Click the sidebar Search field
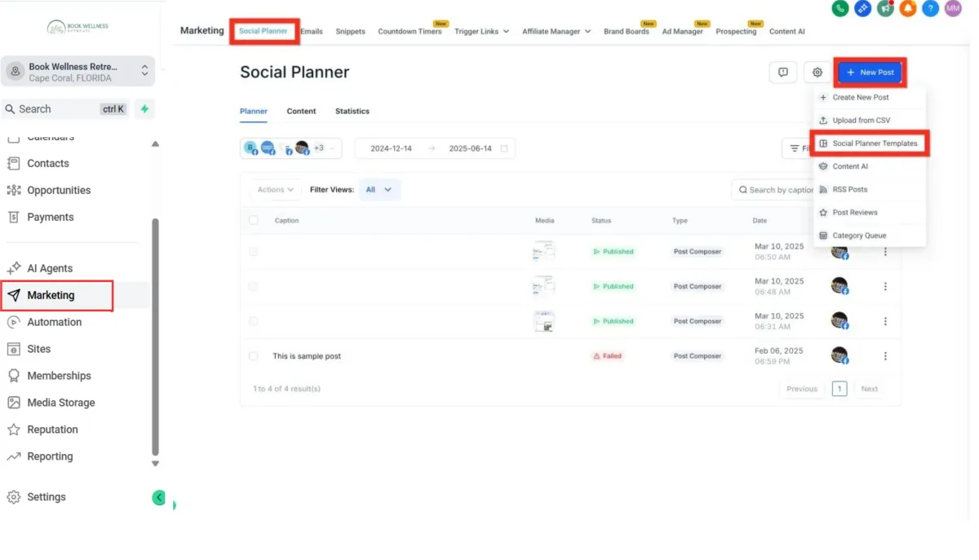Screen dimensions: 979x560 pyautogui.click(x=65, y=108)
